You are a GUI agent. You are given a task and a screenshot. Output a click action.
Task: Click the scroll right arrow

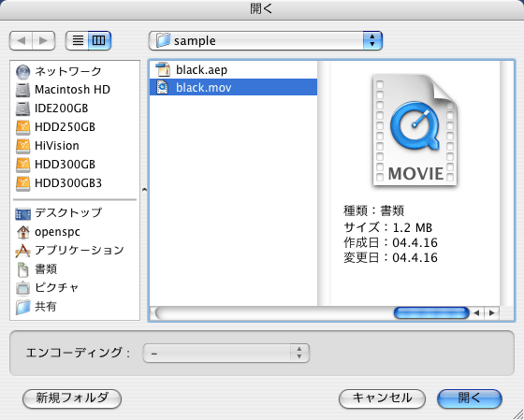click(x=491, y=313)
